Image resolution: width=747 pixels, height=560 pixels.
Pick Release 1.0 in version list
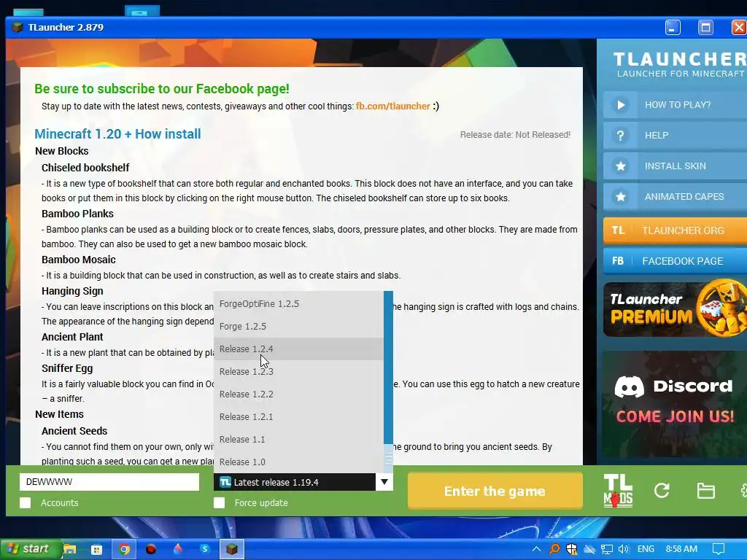(298, 462)
